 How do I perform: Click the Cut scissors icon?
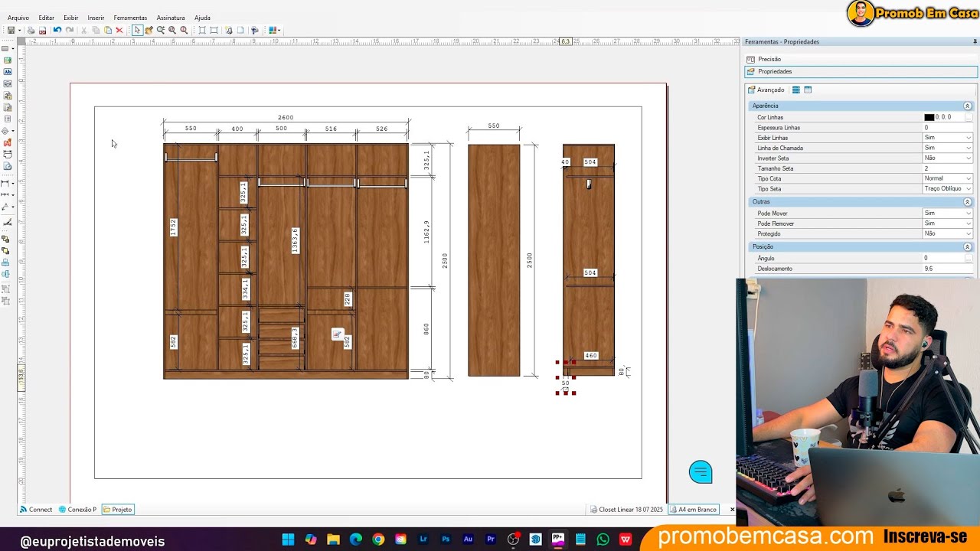[x=84, y=31]
